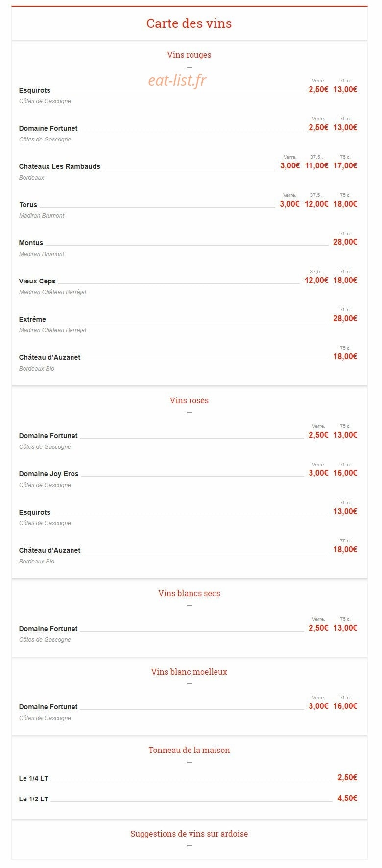This screenshot has height=868, width=382.
Task: Click the Carte des vins heading
Action: (189, 23)
